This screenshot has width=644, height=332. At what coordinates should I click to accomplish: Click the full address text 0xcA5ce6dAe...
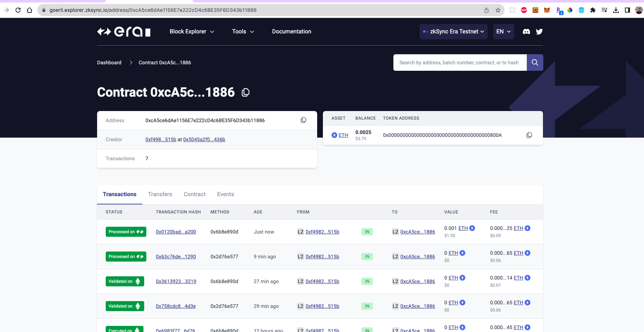205,120
